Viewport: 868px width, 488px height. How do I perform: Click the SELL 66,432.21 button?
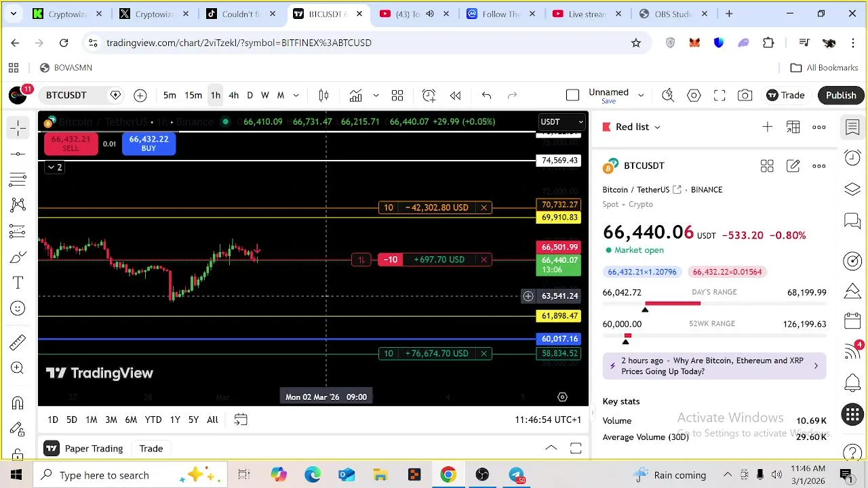tap(71, 143)
